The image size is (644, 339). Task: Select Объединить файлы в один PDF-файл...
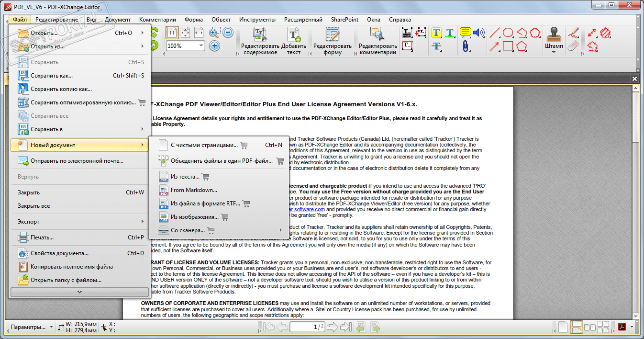pos(219,161)
